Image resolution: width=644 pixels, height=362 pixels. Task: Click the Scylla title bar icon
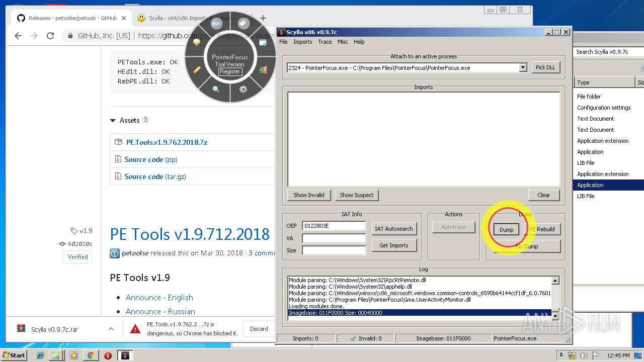click(x=282, y=32)
